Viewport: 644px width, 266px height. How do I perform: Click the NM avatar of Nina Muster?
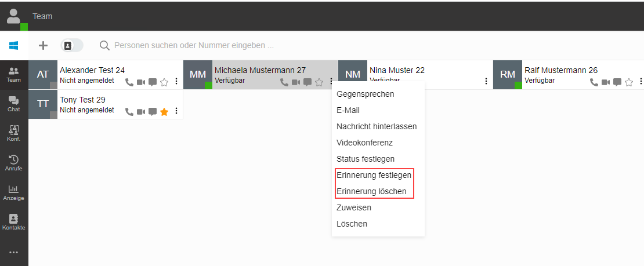(353, 71)
